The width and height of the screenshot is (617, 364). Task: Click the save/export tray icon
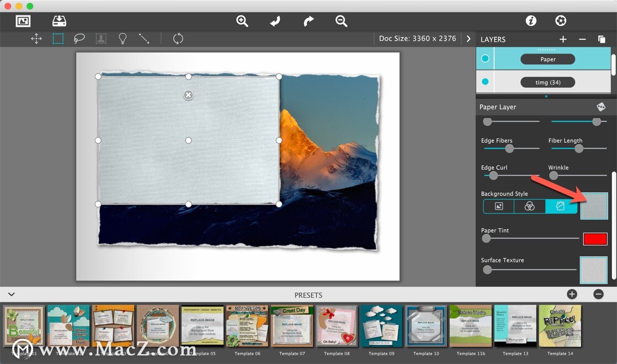60,21
